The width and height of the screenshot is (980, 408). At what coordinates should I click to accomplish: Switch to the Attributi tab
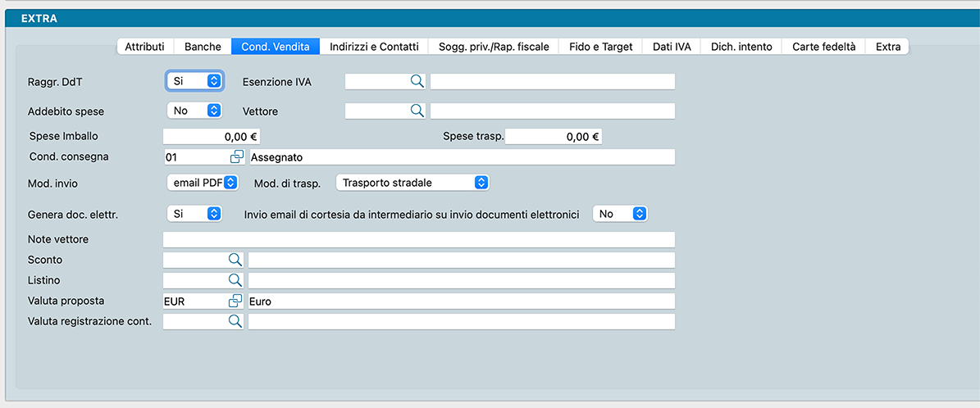(144, 47)
